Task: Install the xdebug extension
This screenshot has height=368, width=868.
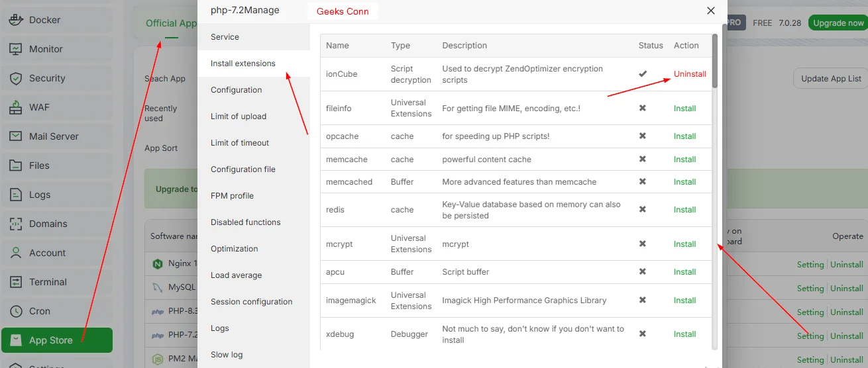Action: point(684,334)
